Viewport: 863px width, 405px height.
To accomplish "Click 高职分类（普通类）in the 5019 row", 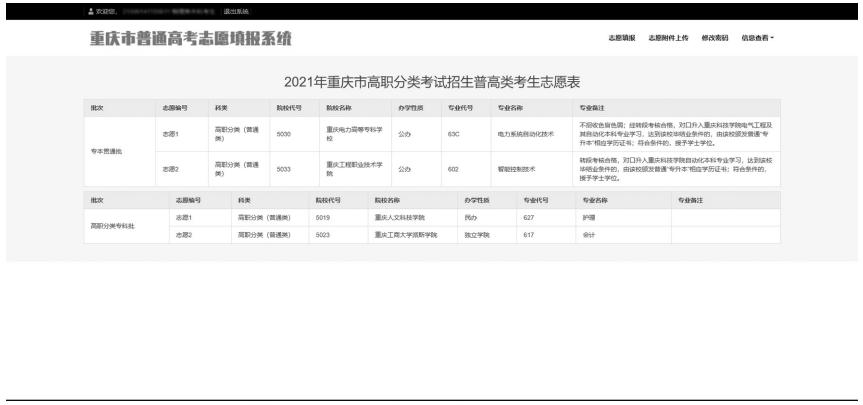I will [264, 217].
